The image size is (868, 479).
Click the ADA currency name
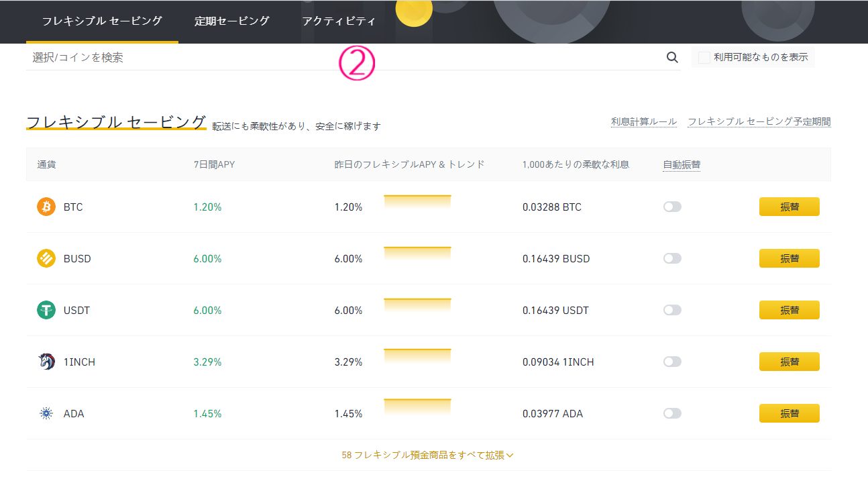(x=74, y=414)
